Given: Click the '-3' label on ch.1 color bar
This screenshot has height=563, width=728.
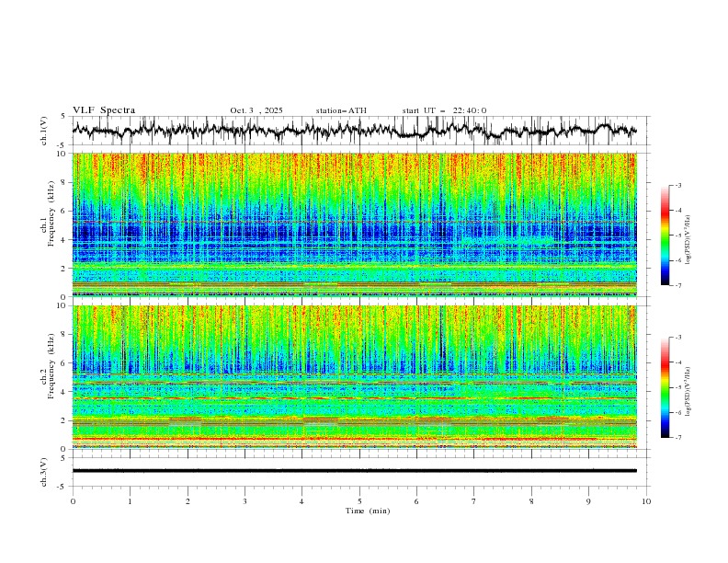Looking at the screenshot, I should [x=677, y=185].
